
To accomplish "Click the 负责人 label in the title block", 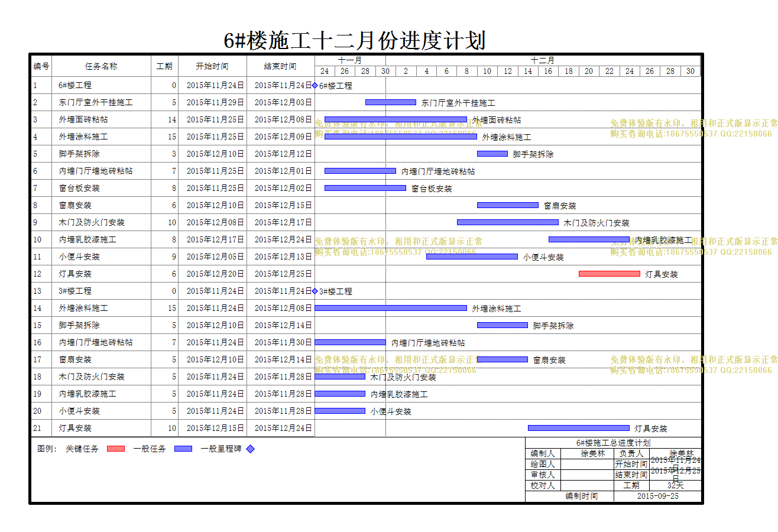I will [x=631, y=453].
